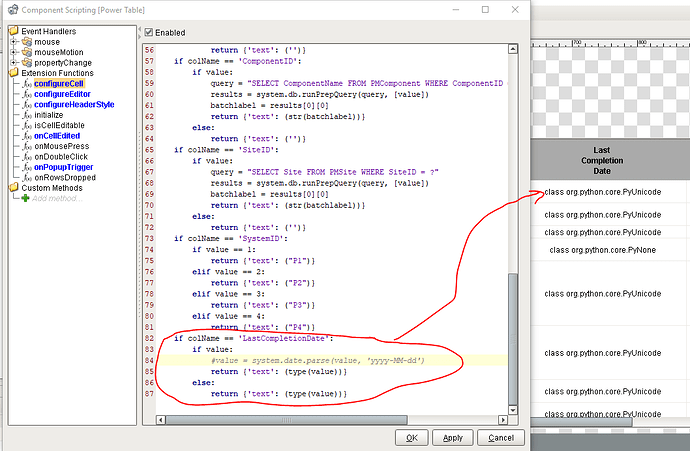The image size is (690, 451).
Task: Select the onMousePress extension function
Action: point(61,146)
